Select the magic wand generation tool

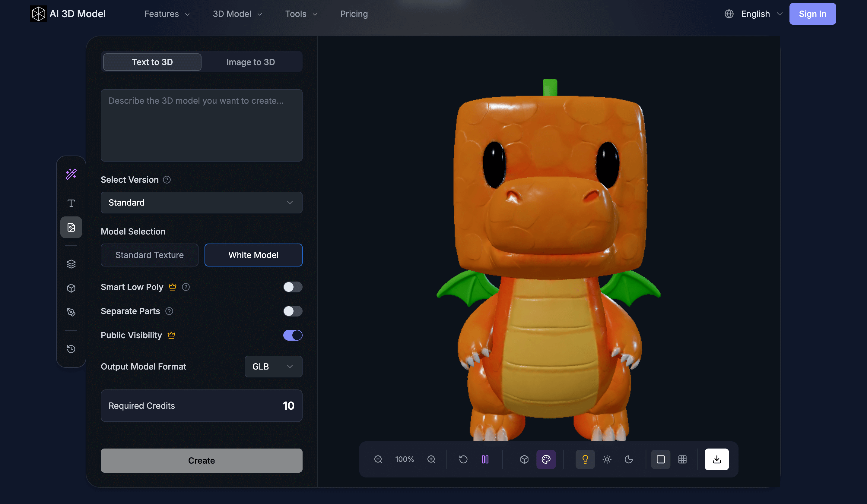click(71, 174)
